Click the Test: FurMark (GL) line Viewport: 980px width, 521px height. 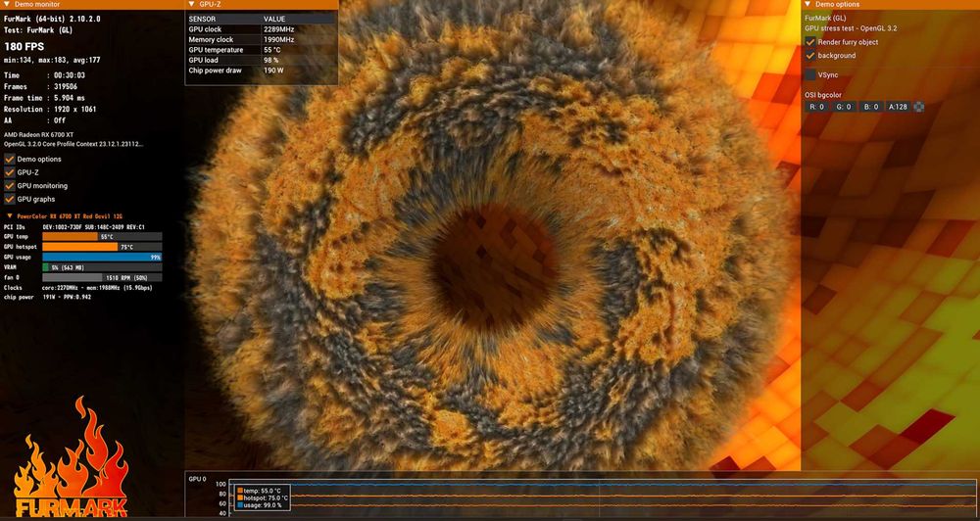[39, 30]
